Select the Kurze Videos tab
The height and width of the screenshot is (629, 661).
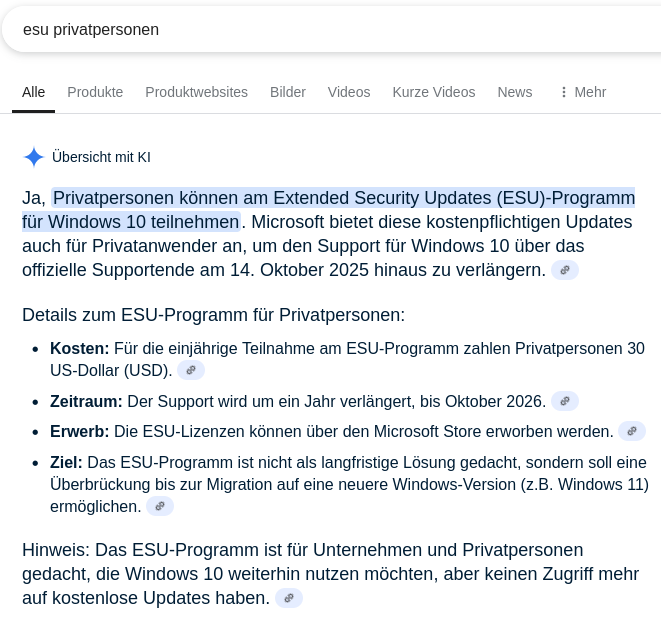[x=434, y=92]
